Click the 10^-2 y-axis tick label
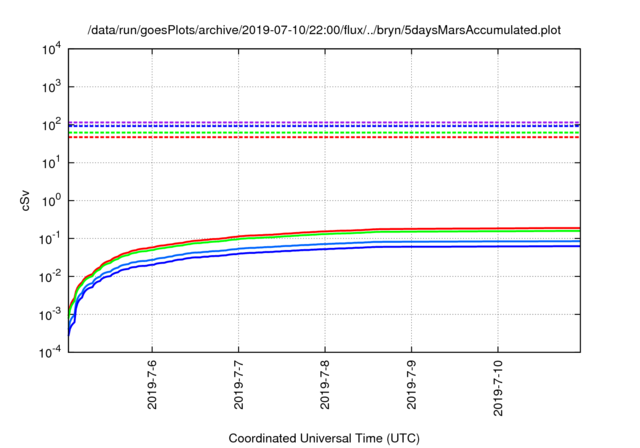 50,277
